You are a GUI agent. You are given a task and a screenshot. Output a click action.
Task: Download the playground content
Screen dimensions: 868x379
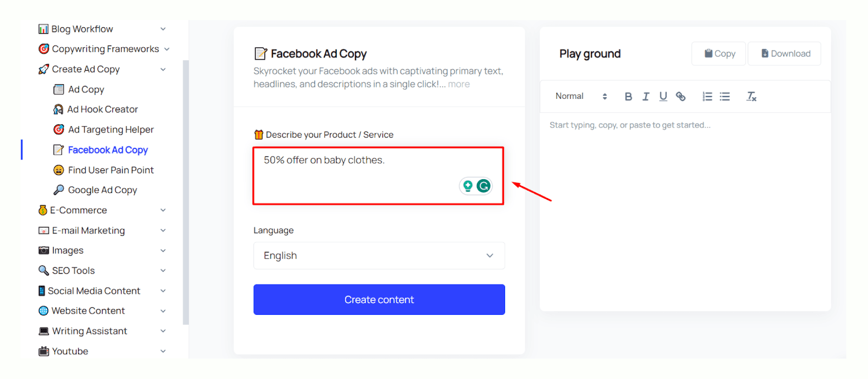point(784,54)
